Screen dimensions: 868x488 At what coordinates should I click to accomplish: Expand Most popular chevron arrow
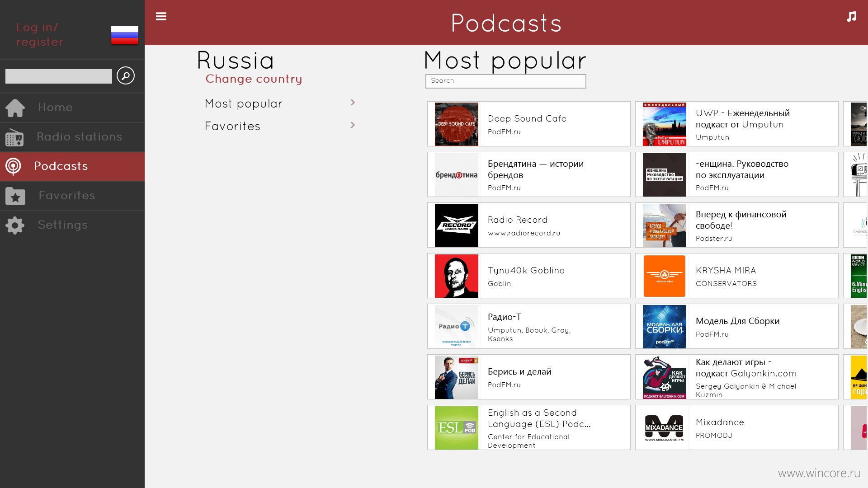353,103
